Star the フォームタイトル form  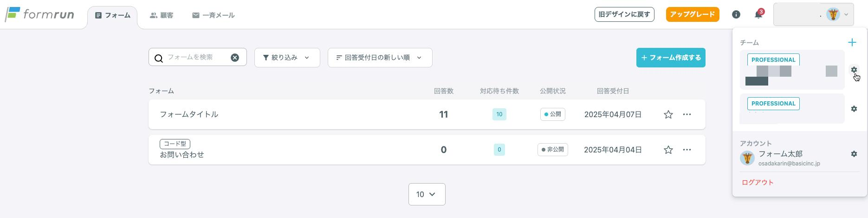(x=668, y=114)
